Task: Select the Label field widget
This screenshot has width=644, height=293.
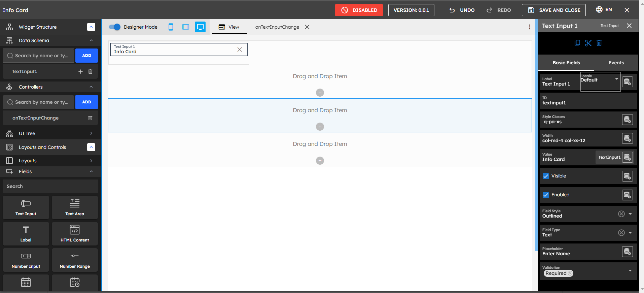Action: (26, 234)
